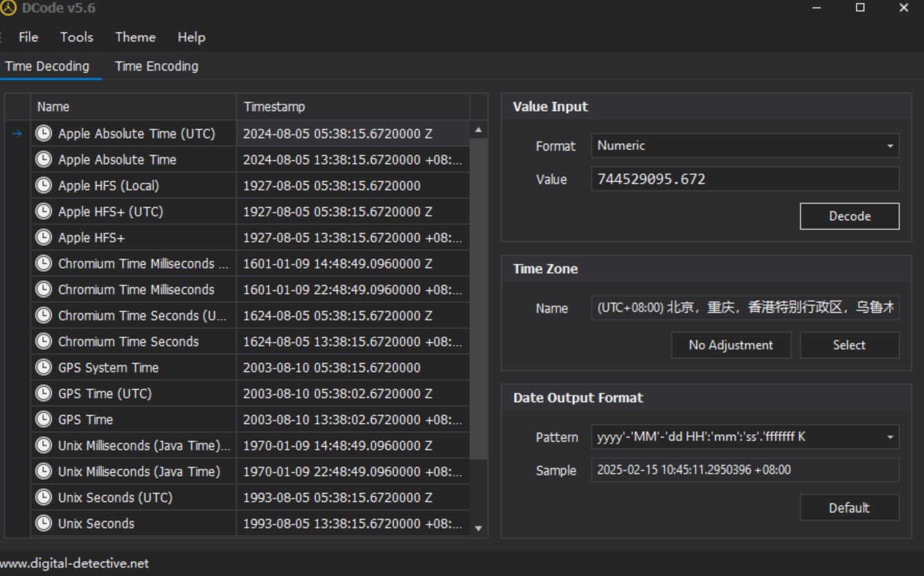Click Select to choose a time zone
Screen dimensions: 924x576
coord(849,345)
